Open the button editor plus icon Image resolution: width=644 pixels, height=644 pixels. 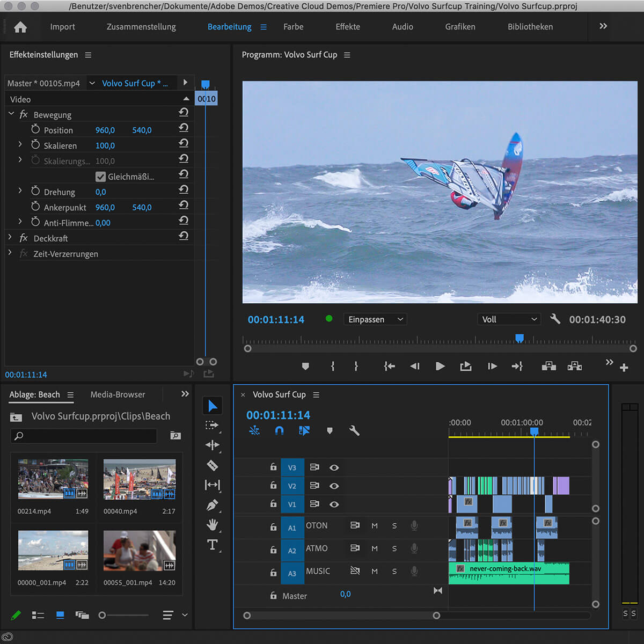[x=624, y=368]
